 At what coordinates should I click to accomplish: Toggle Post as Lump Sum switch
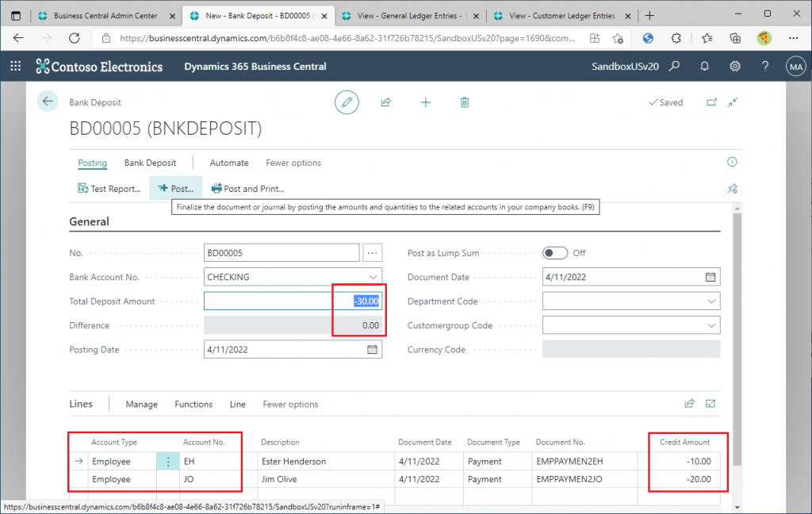click(x=555, y=253)
